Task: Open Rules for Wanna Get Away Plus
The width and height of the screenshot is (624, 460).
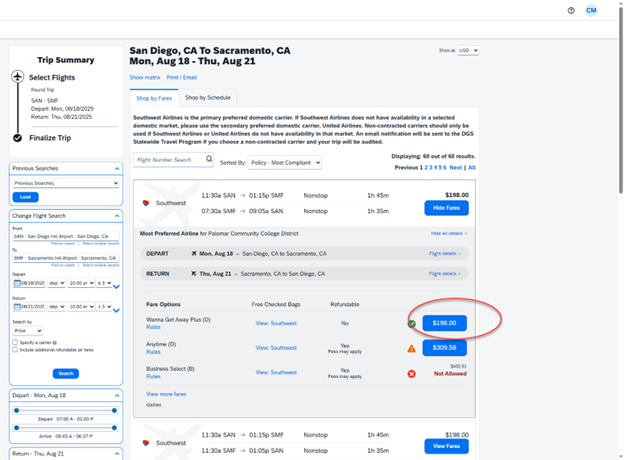Action: pos(153,327)
